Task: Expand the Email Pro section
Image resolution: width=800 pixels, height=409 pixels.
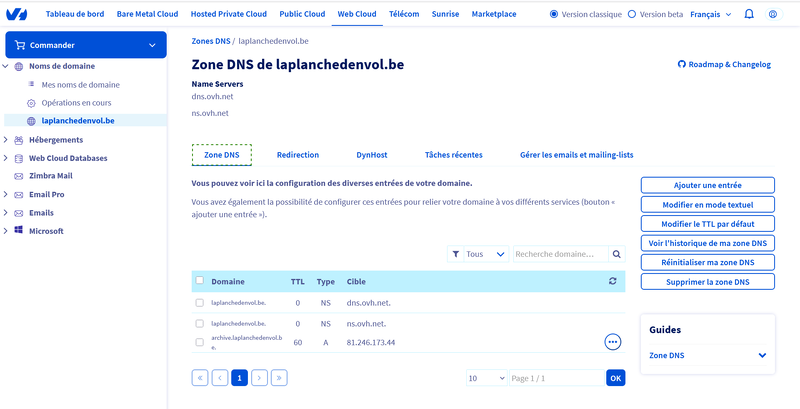Action: click(6, 195)
